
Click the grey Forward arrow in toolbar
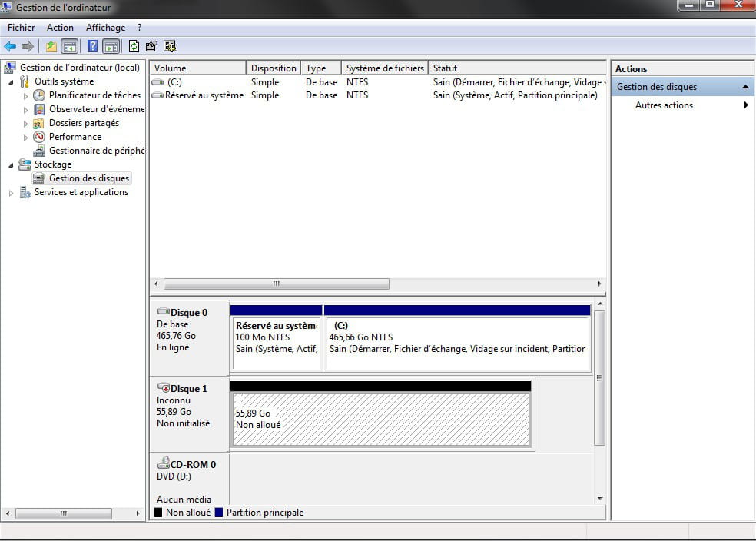pos(28,46)
